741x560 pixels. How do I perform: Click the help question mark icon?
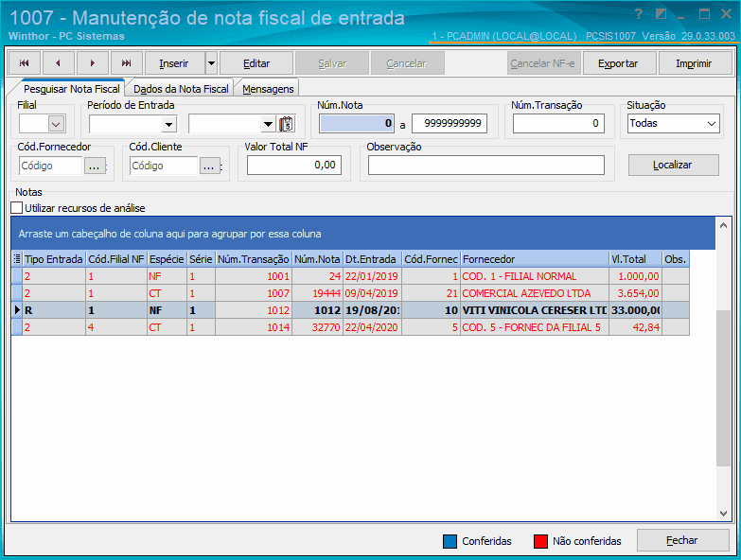(640, 14)
